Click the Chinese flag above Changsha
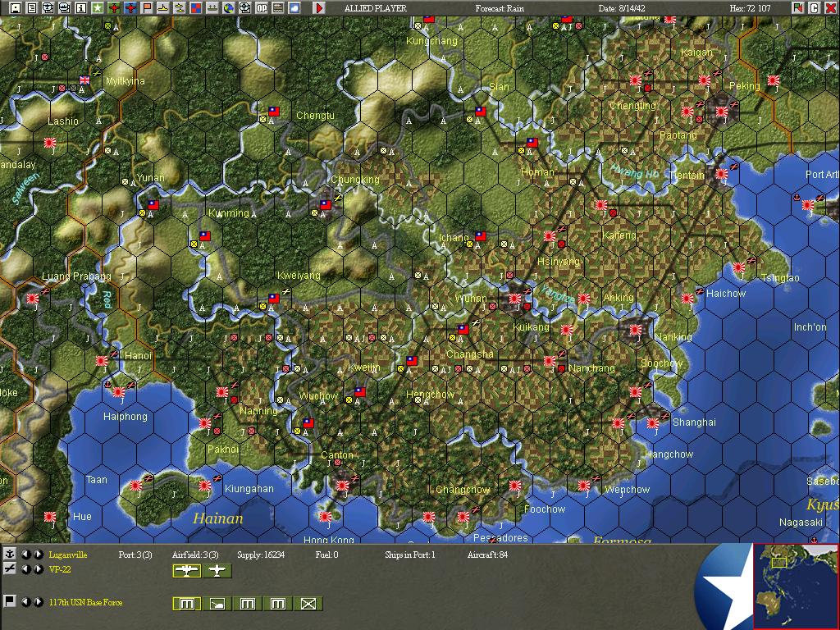 pos(463,330)
